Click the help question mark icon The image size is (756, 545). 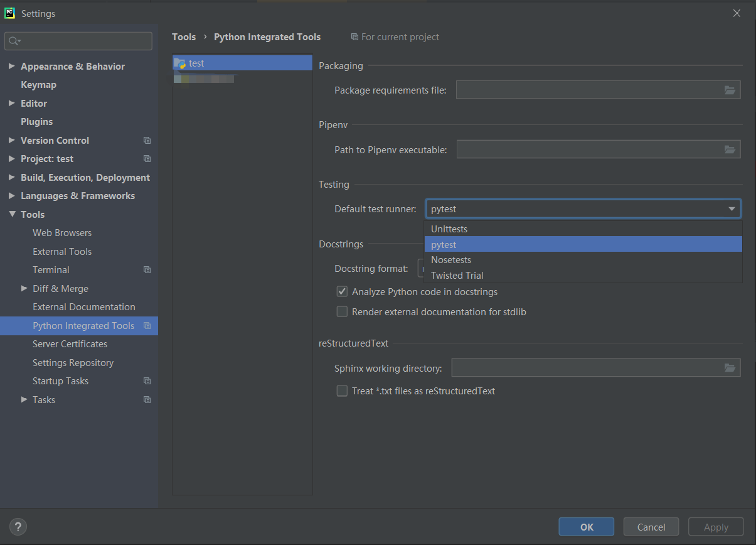tap(18, 527)
